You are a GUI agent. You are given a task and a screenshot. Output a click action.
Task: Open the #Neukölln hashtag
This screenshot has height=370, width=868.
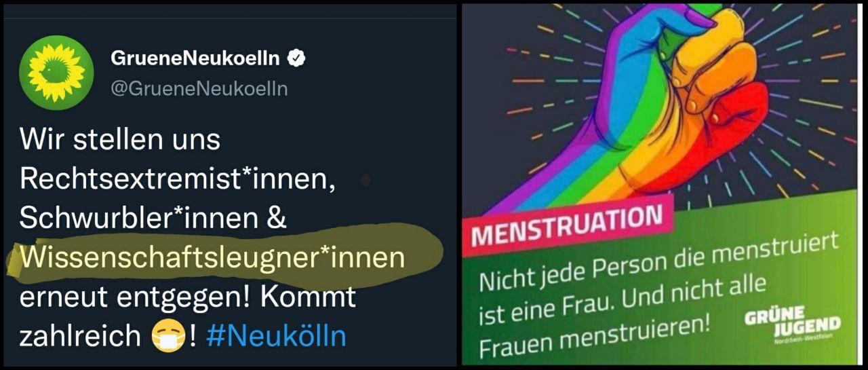click(x=276, y=336)
